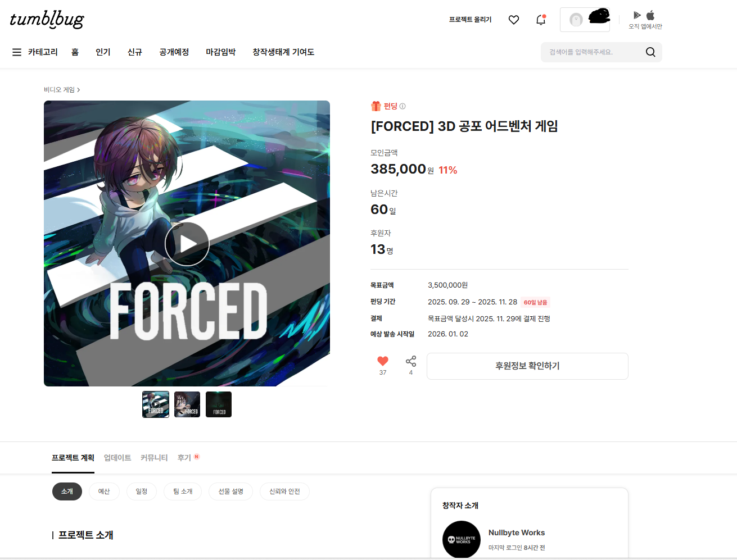737x560 pixels.
Task: Select the dark green FORCED thumbnail
Action: (219, 404)
